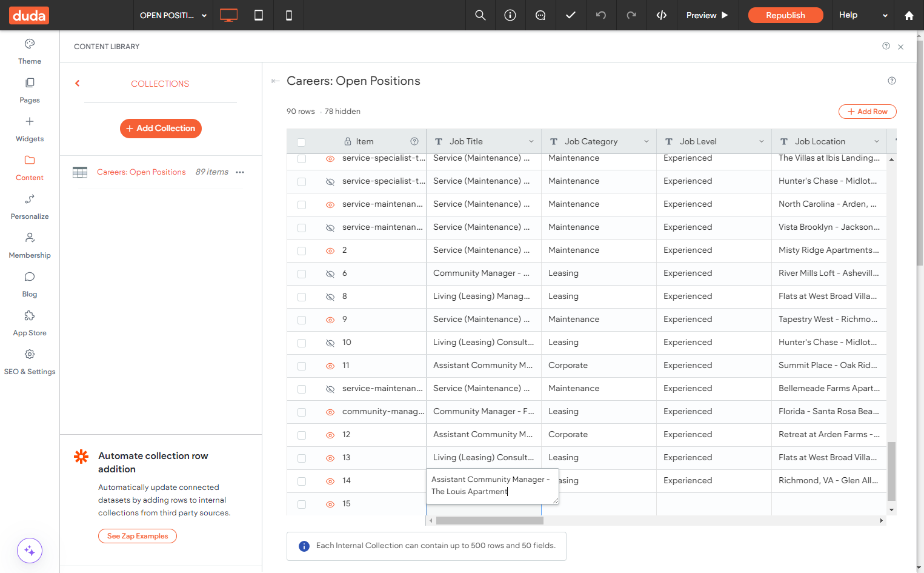Open Job Category column dropdown
Screen dimensions: 924x573
click(646, 141)
